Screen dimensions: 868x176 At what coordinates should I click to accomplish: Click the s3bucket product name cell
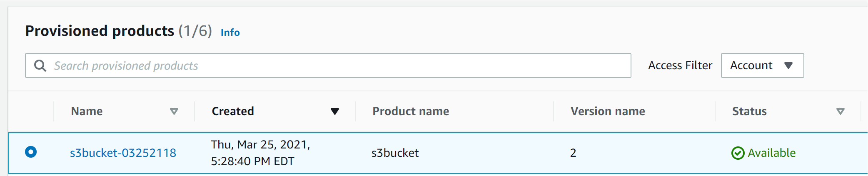395,153
